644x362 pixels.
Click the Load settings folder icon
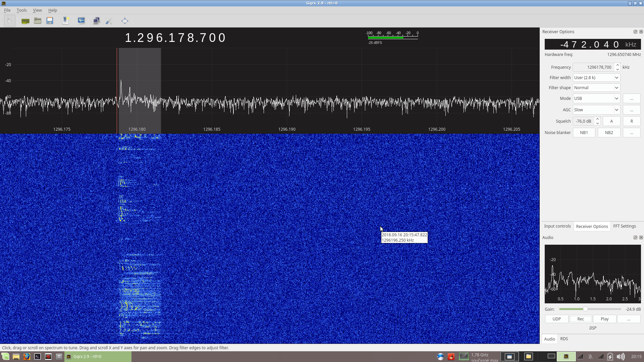click(38, 21)
